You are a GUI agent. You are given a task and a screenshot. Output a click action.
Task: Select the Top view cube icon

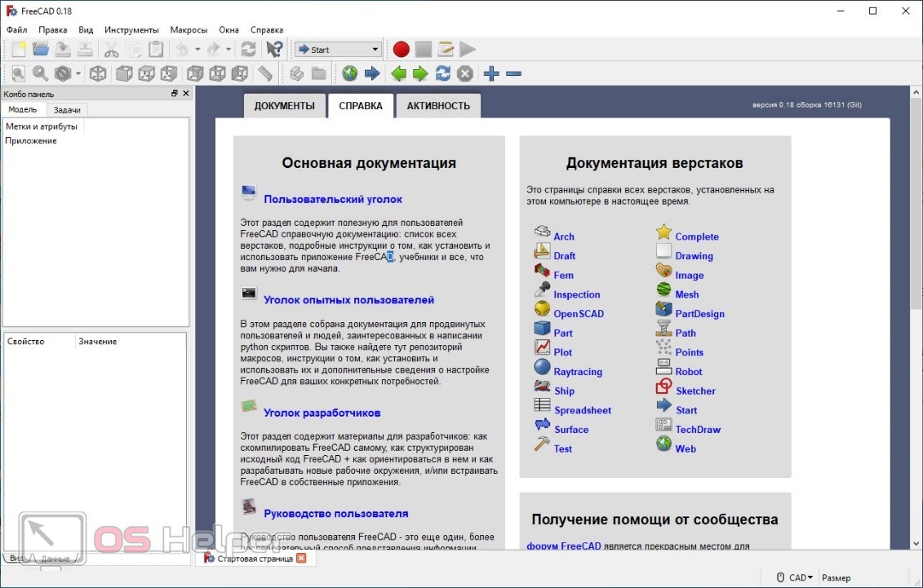click(146, 73)
